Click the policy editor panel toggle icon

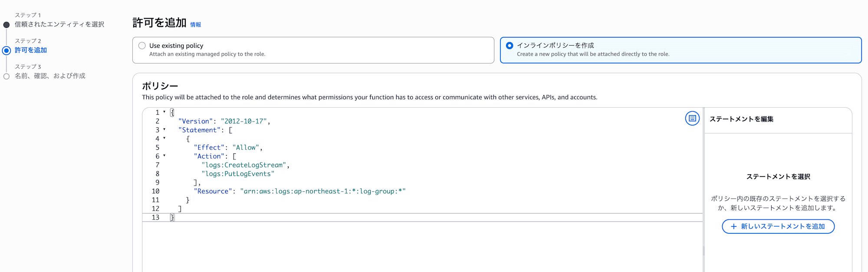[692, 118]
